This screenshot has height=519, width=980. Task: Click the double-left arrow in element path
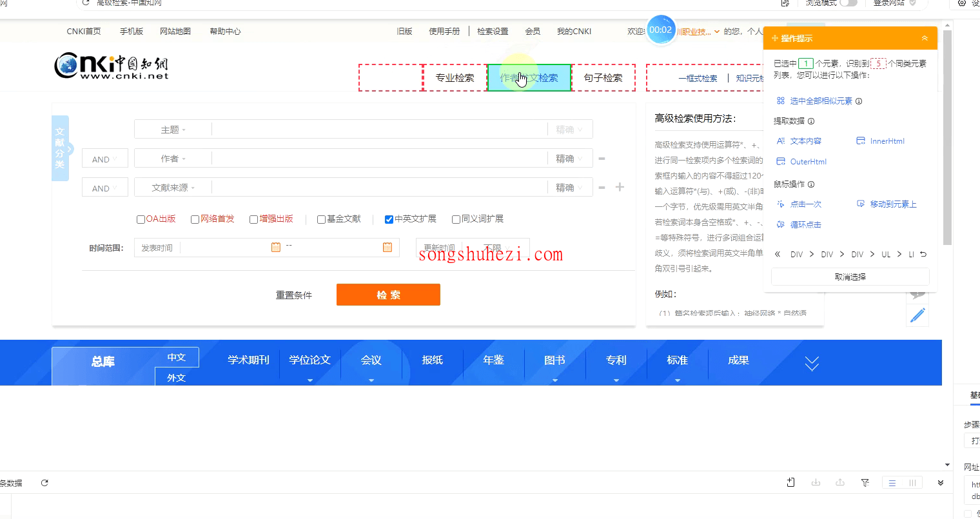coord(778,255)
